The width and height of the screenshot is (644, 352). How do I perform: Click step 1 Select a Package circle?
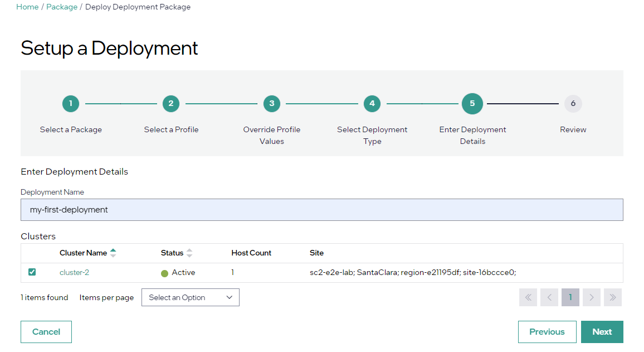[x=71, y=103]
